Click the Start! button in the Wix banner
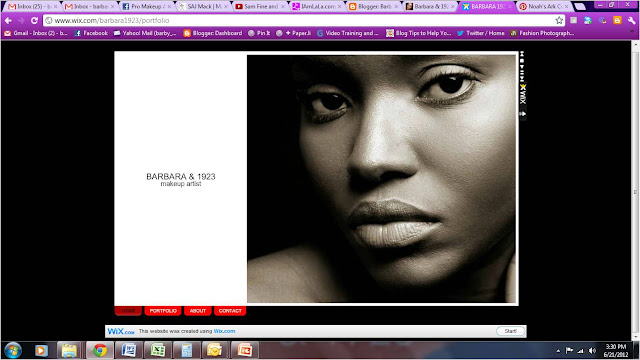 510,331
